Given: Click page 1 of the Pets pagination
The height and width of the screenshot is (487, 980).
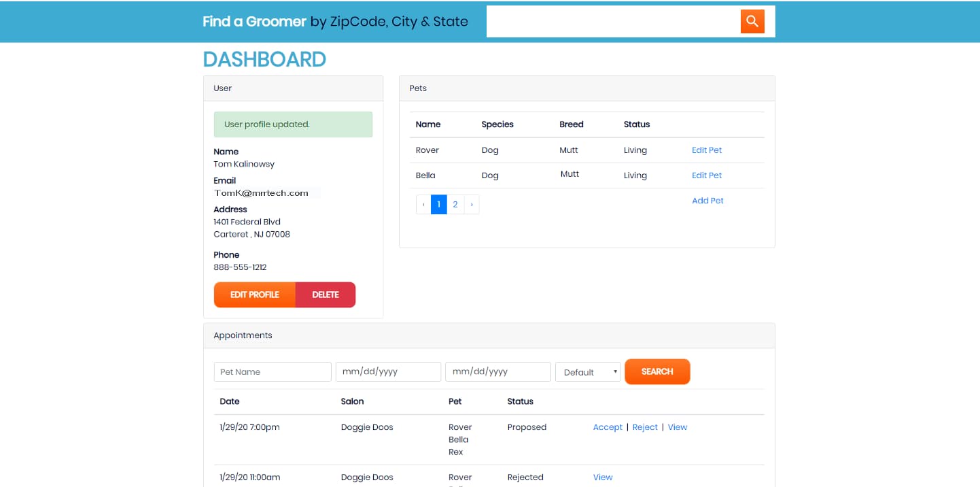Looking at the screenshot, I should tap(439, 204).
